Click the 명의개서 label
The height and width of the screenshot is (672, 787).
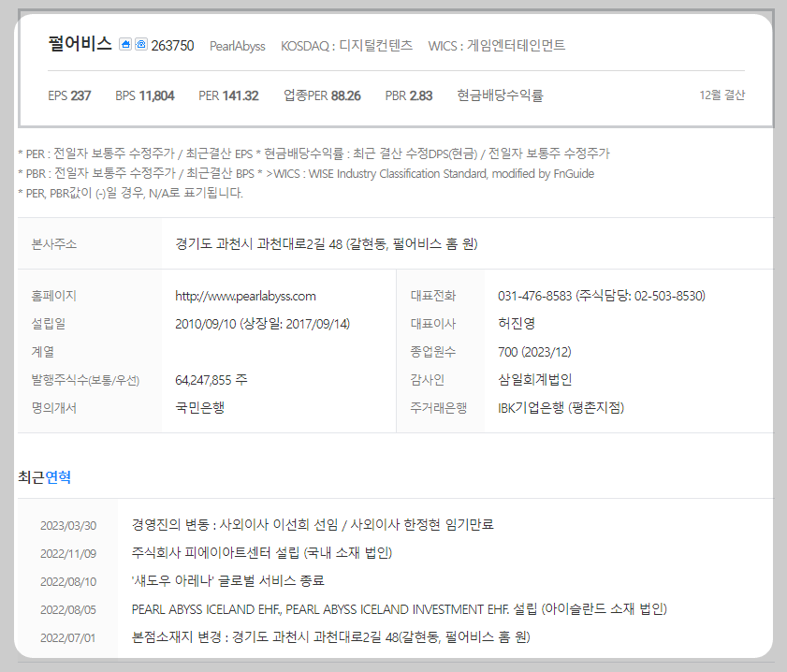click(x=53, y=408)
